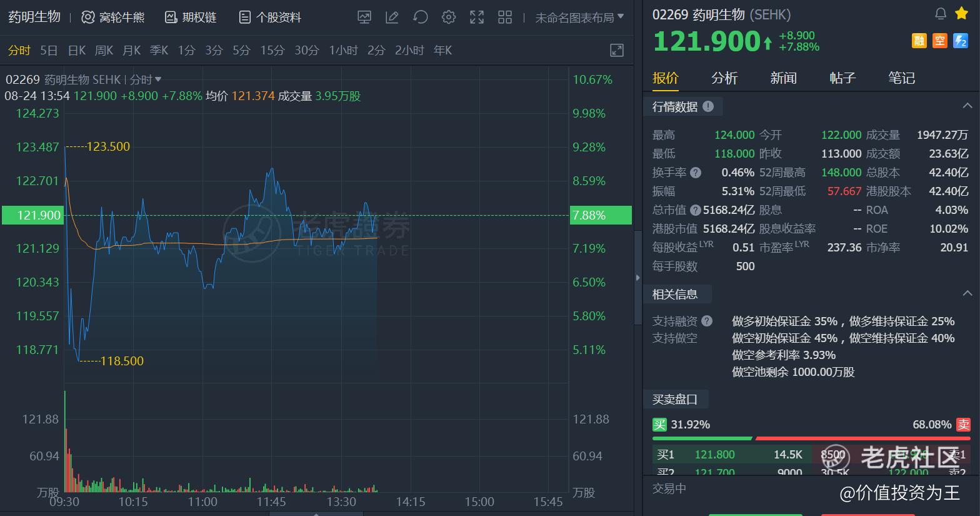Open the 报价 quote tab
Viewport: 980px width, 516px height.
pos(665,78)
